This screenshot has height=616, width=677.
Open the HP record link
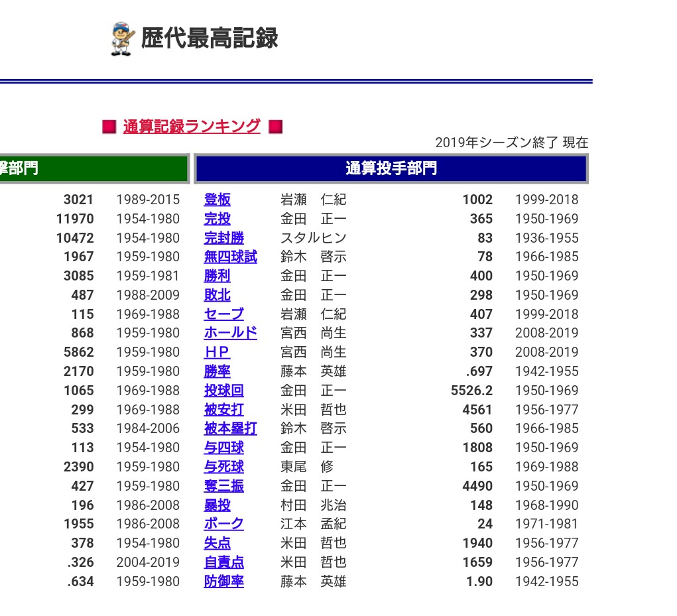point(217,352)
